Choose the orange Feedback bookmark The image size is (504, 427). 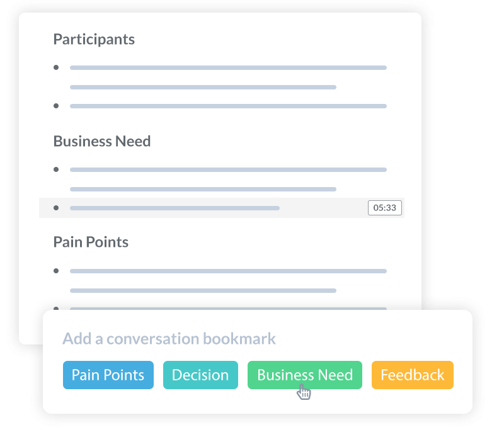(x=413, y=375)
